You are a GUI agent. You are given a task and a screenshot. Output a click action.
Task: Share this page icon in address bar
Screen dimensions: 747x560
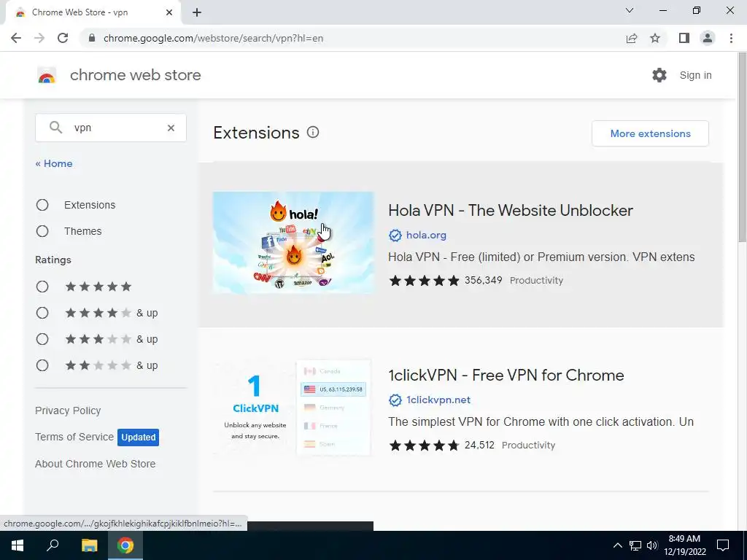tap(632, 38)
